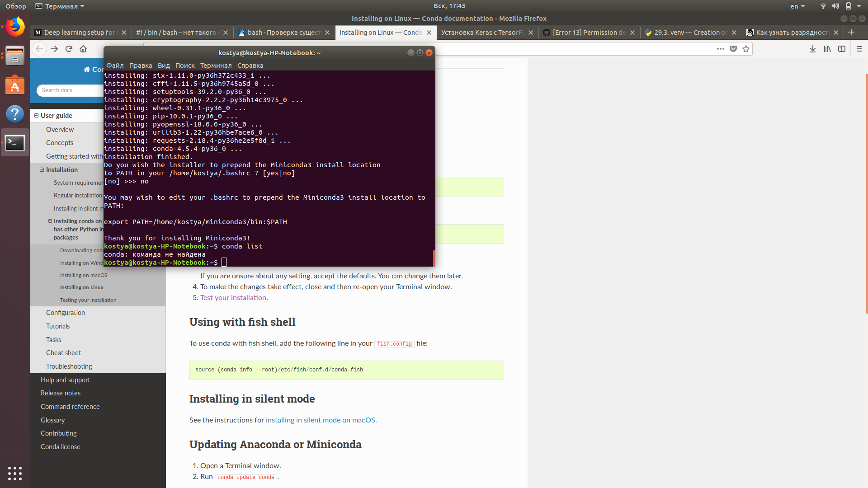This screenshot has height=488, width=868.
Task: Open Overview in docs sidebar
Action: click(x=60, y=129)
